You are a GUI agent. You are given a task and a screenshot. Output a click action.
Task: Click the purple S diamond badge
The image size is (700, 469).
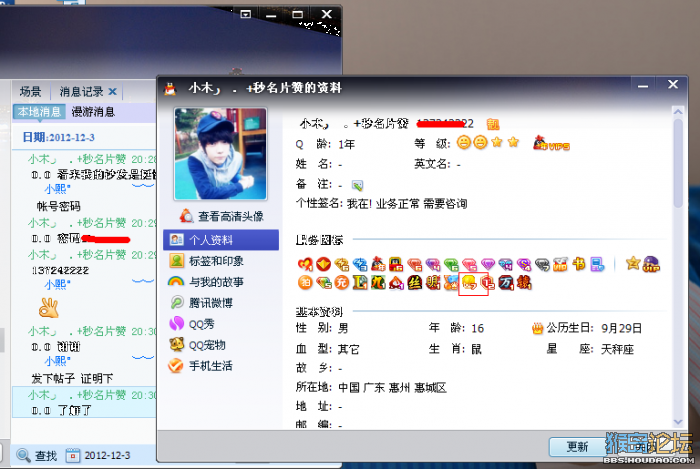point(524,264)
